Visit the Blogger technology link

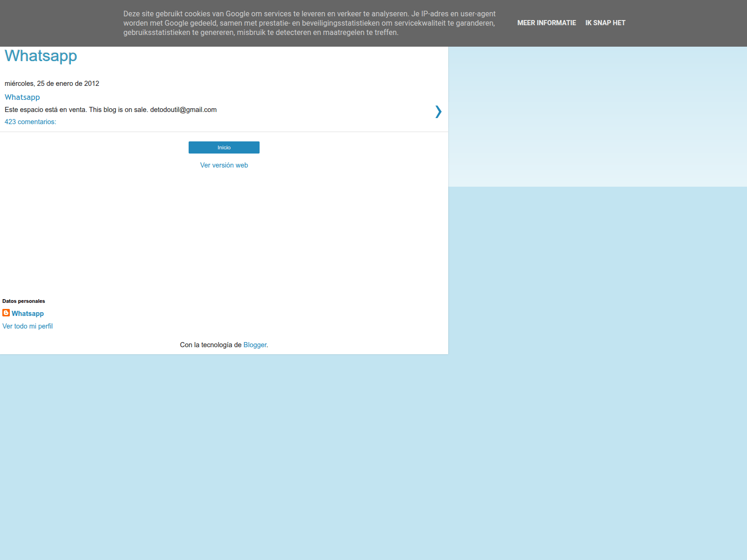coord(254,344)
